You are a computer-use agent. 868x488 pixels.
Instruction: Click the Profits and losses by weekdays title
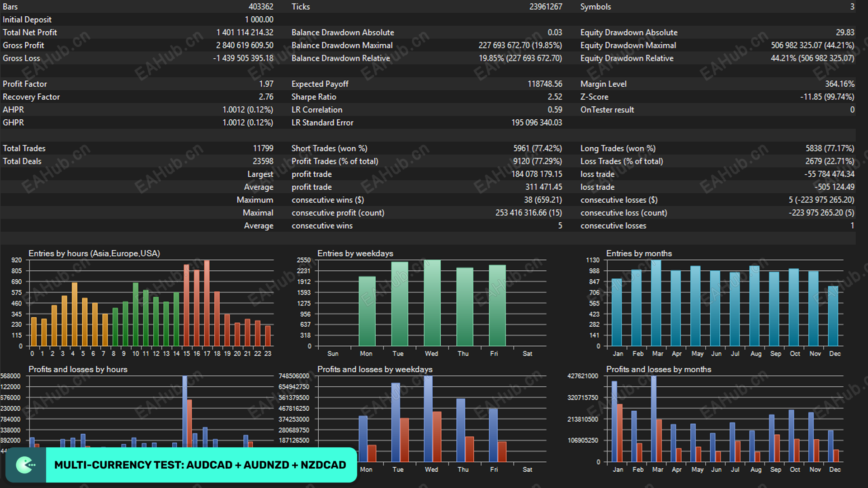point(374,370)
